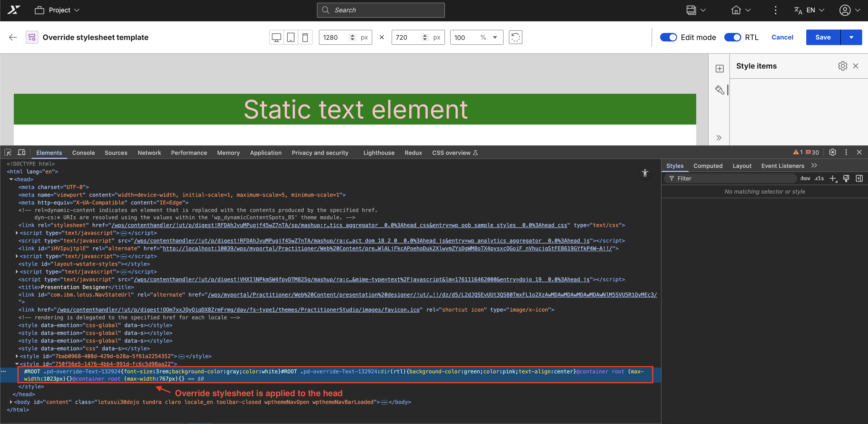This screenshot has height=424, width=868.
Task: Open the style items paint icon
Action: (719, 90)
